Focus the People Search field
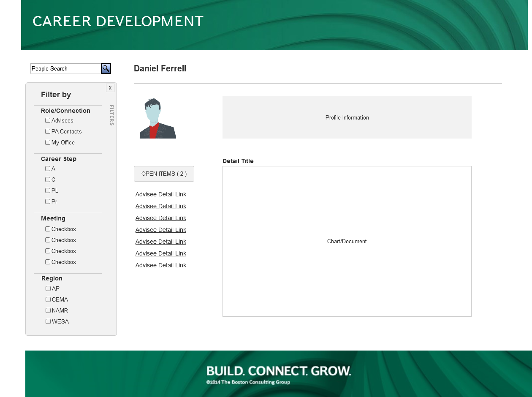 pyautogui.click(x=65, y=68)
